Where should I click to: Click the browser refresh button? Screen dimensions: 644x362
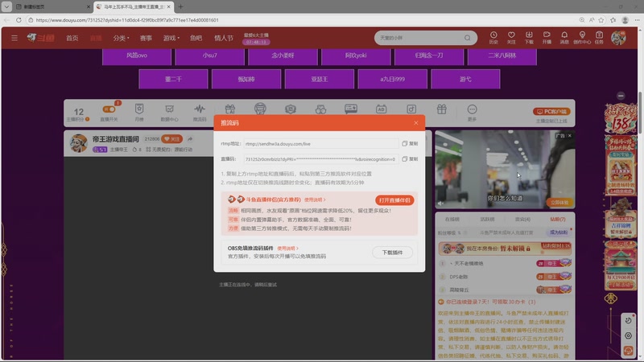19,19
